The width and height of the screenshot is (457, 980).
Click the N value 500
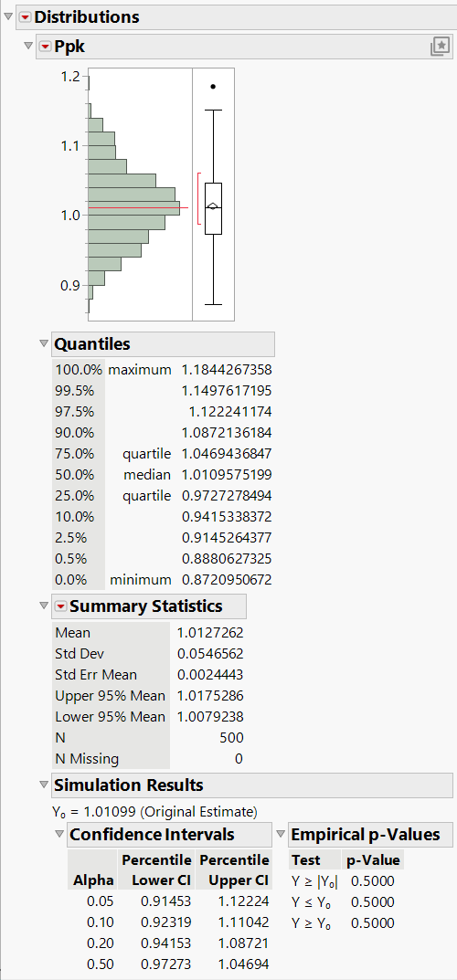(231, 738)
